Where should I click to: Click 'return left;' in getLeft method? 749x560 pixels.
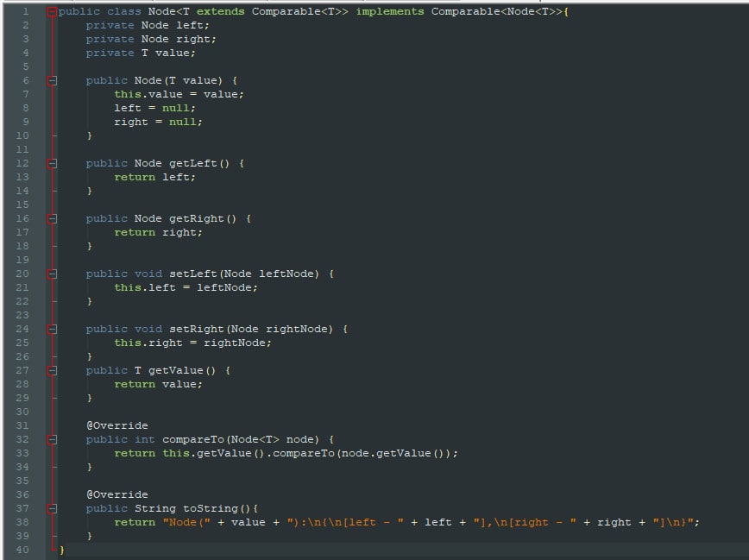154,177
